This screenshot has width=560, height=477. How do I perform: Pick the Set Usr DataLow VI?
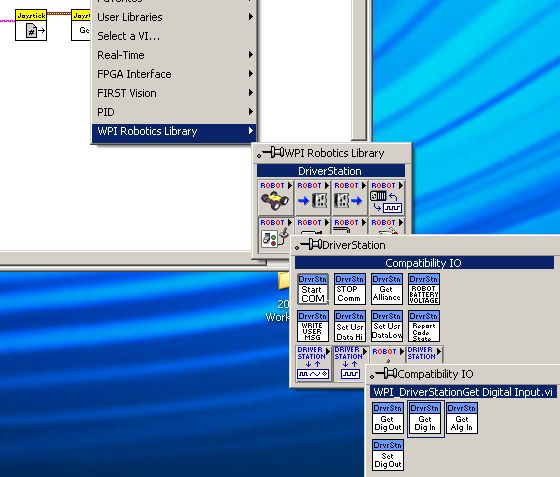pos(387,326)
